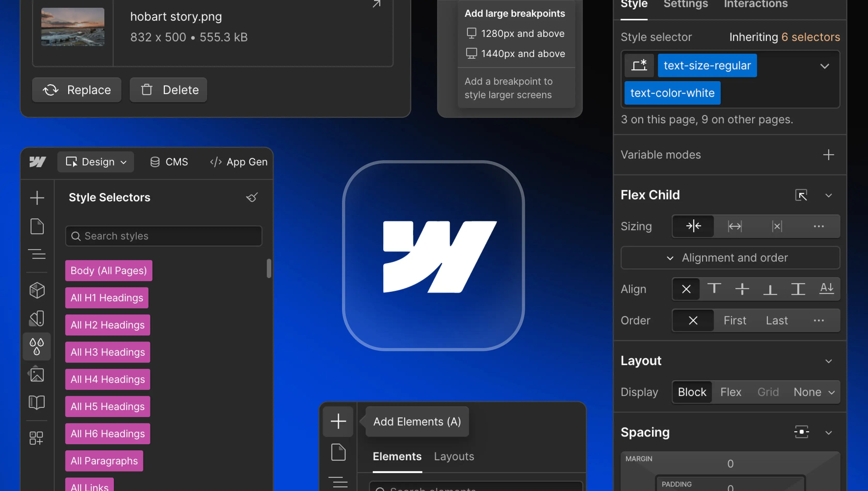Select the text-color-white class tag
868x491 pixels.
672,93
